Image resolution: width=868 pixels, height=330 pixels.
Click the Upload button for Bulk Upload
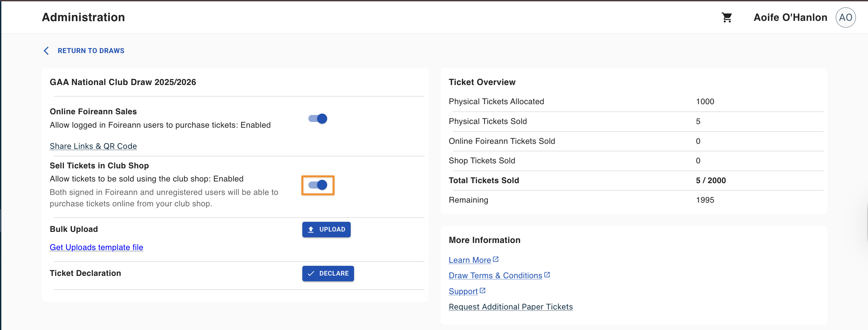point(326,229)
